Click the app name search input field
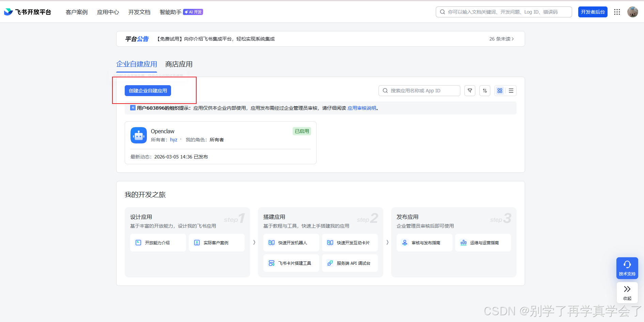This screenshot has width=644, height=322. (423, 91)
